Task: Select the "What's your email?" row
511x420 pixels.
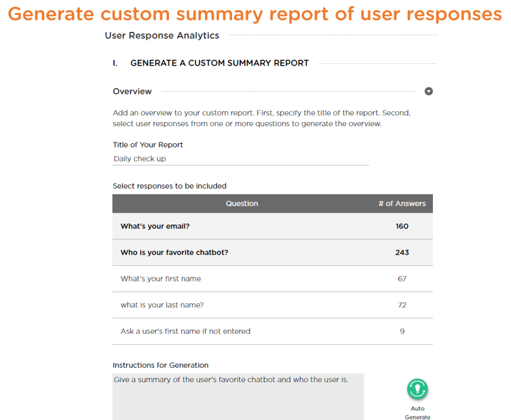Action: coord(272,226)
